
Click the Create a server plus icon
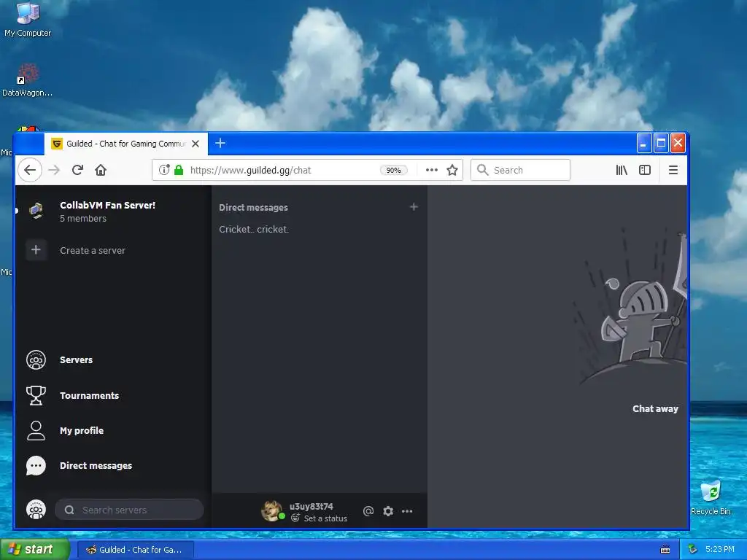tap(36, 250)
